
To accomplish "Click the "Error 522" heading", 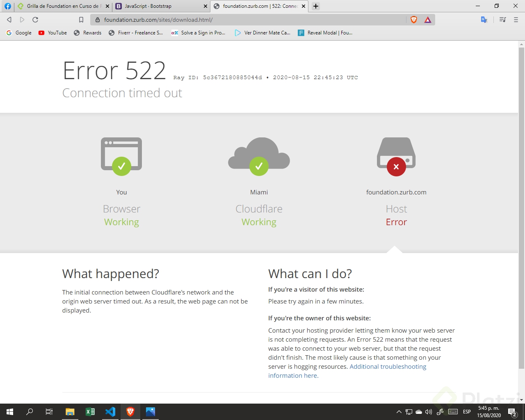I will [114, 71].
